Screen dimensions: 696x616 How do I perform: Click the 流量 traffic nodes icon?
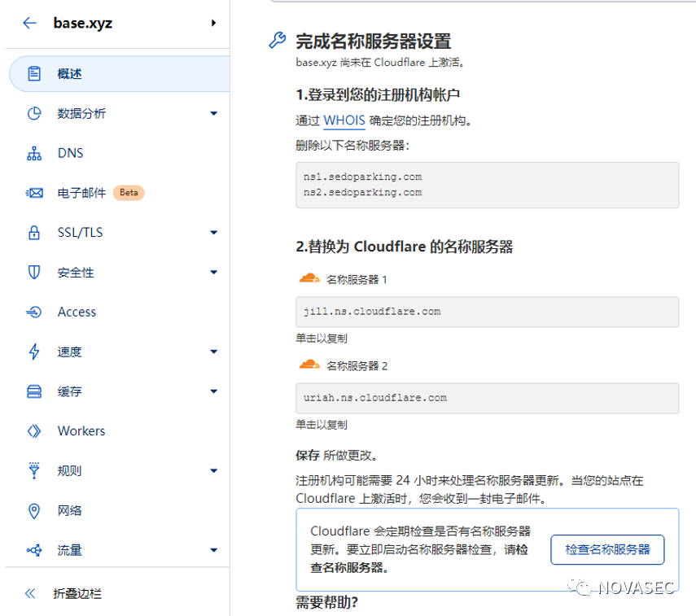34,550
